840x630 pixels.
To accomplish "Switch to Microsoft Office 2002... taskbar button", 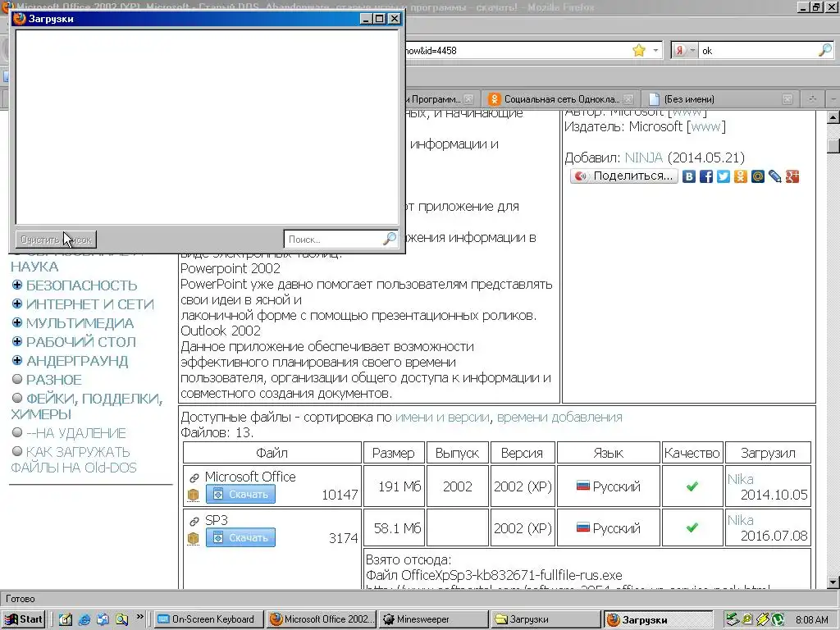I will tap(322, 619).
